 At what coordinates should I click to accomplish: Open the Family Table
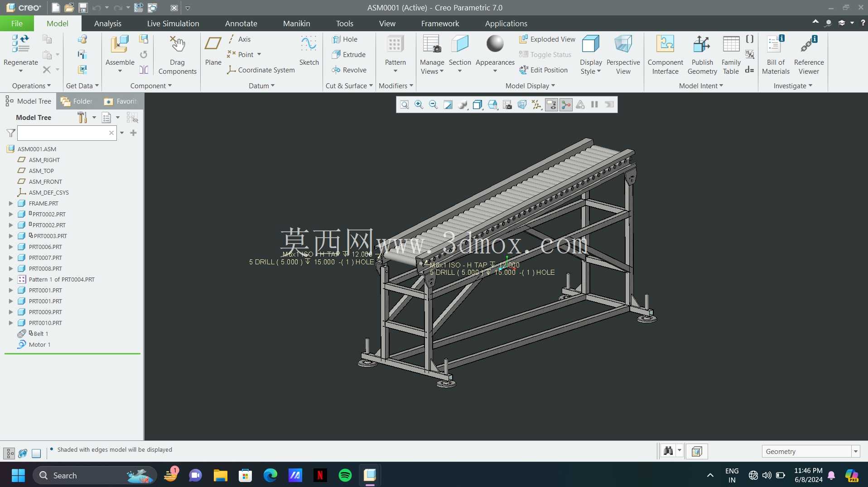(x=731, y=55)
